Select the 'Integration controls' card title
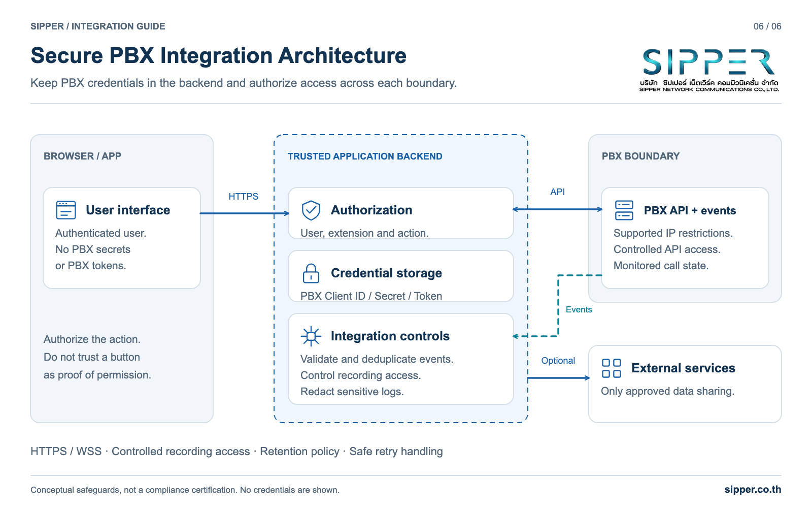 coord(390,336)
